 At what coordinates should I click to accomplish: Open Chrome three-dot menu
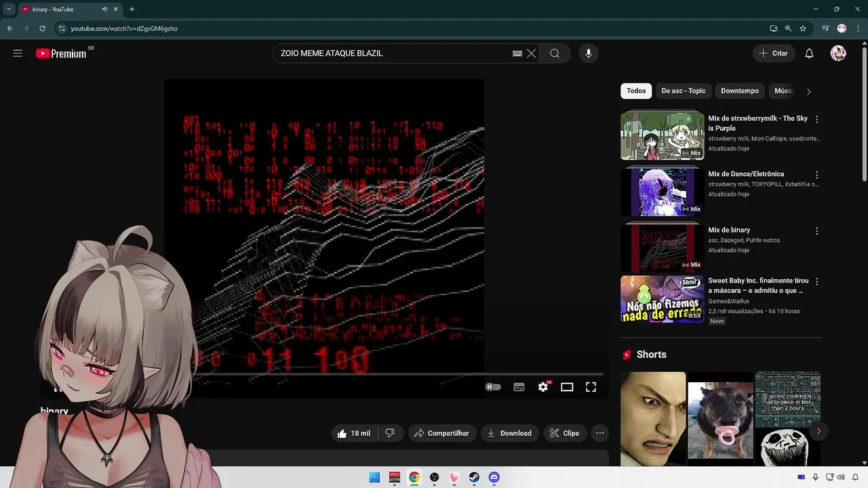857,28
